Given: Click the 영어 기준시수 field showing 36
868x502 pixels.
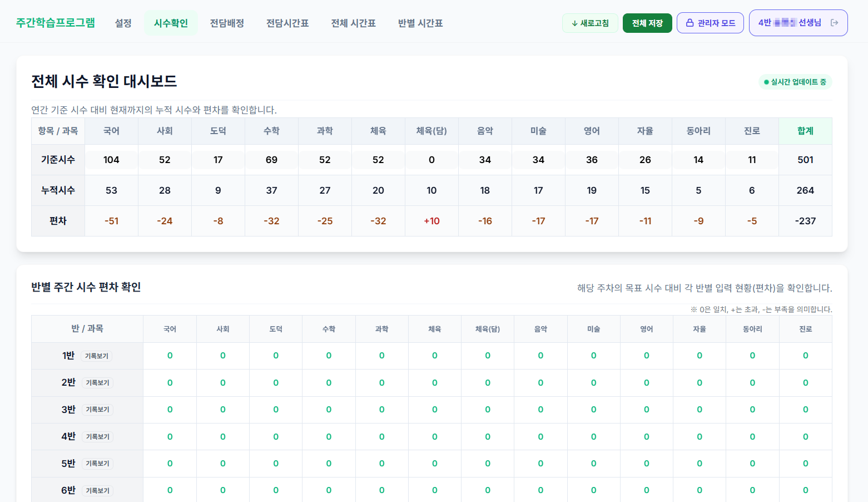Looking at the screenshot, I should [x=592, y=160].
